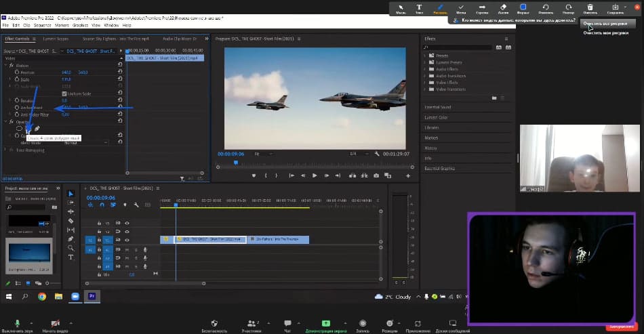Expand the Time Remapping group
The height and width of the screenshot is (334, 644).
click(5, 150)
